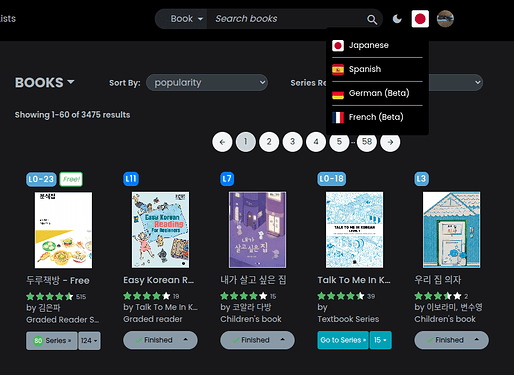Click the L3 level badge
This screenshot has width=514, height=375.
(421, 179)
